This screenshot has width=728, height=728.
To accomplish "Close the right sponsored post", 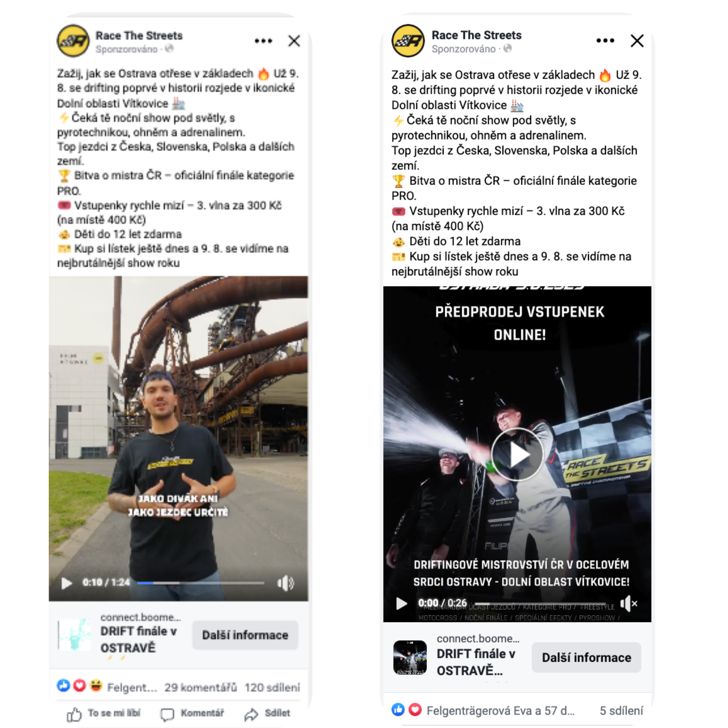I will pos(637,40).
